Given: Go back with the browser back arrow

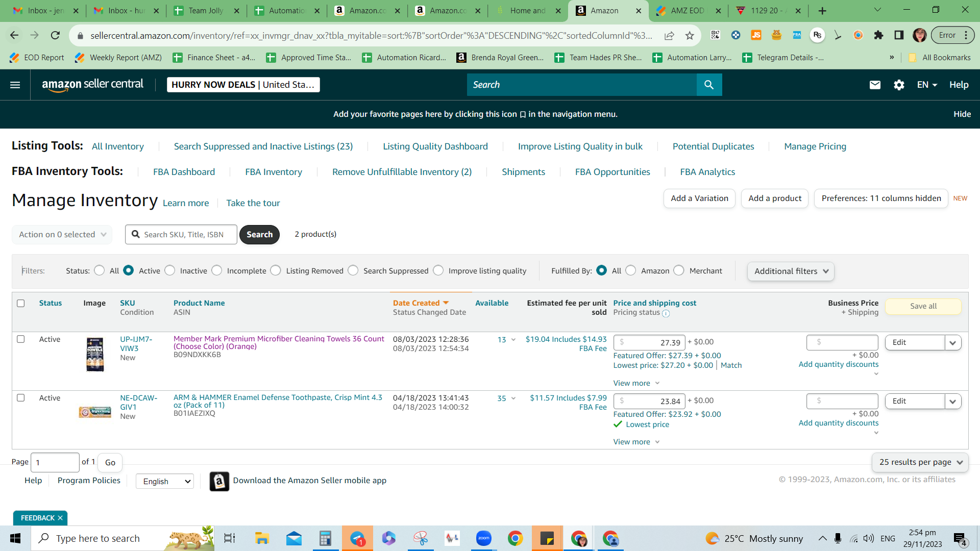Looking at the screenshot, I should point(14,35).
